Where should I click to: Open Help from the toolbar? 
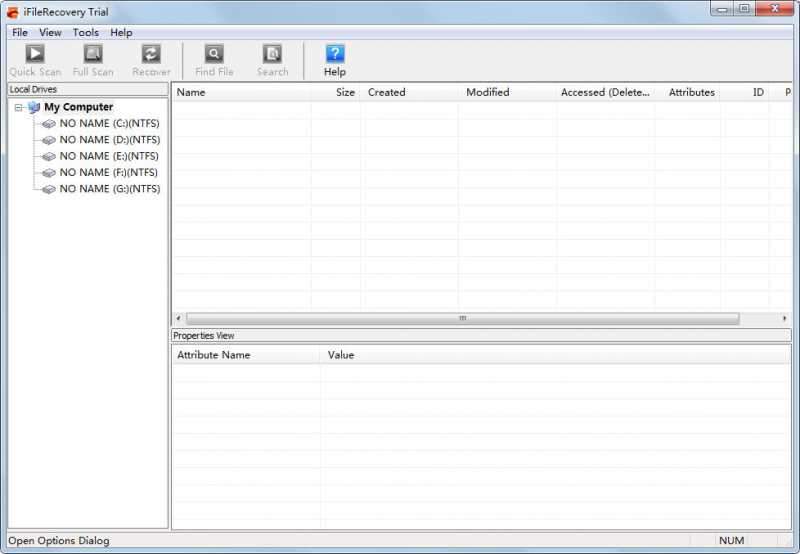click(x=335, y=60)
